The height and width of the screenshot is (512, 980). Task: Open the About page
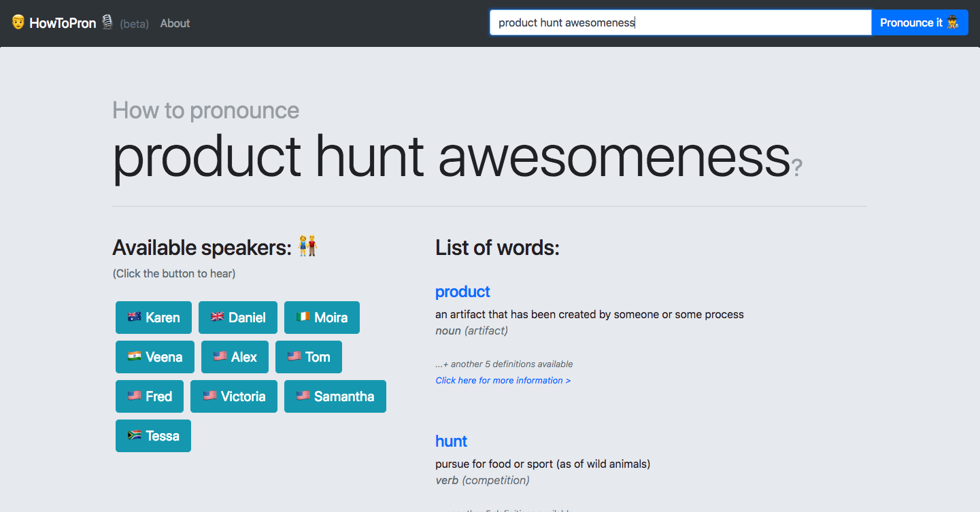pyautogui.click(x=175, y=23)
